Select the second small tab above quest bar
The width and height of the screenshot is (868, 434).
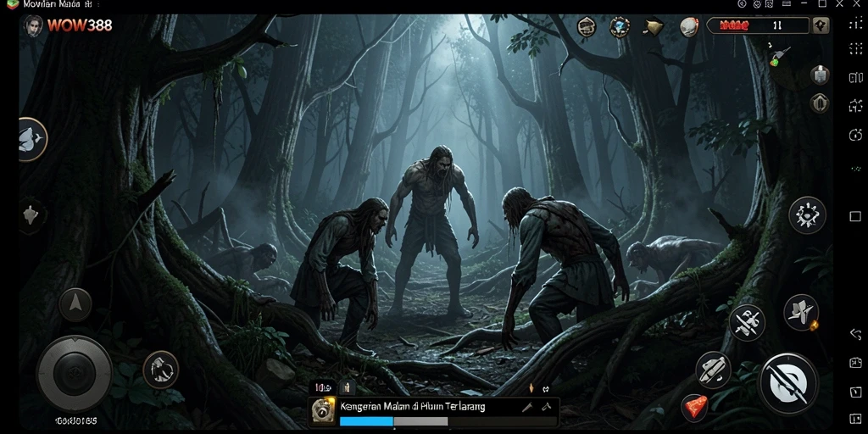point(348,387)
